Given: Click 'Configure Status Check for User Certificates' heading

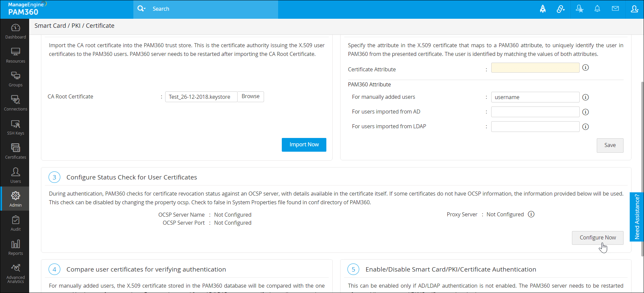Looking at the screenshot, I should click(x=132, y=177).
